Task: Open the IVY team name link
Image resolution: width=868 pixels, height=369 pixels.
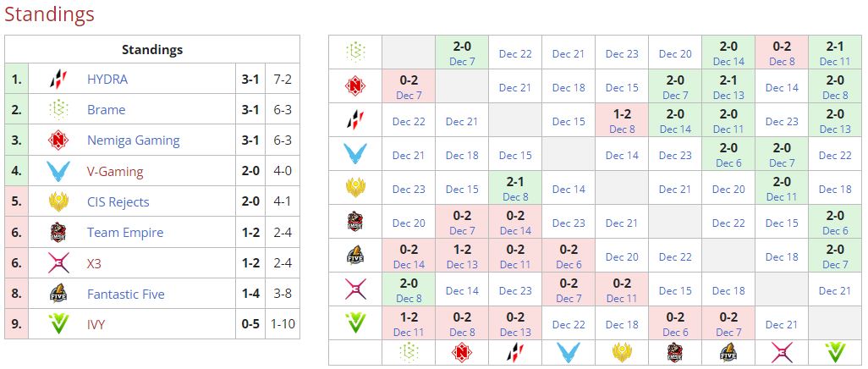Action: pyautogui.click(x=96, y=325)
